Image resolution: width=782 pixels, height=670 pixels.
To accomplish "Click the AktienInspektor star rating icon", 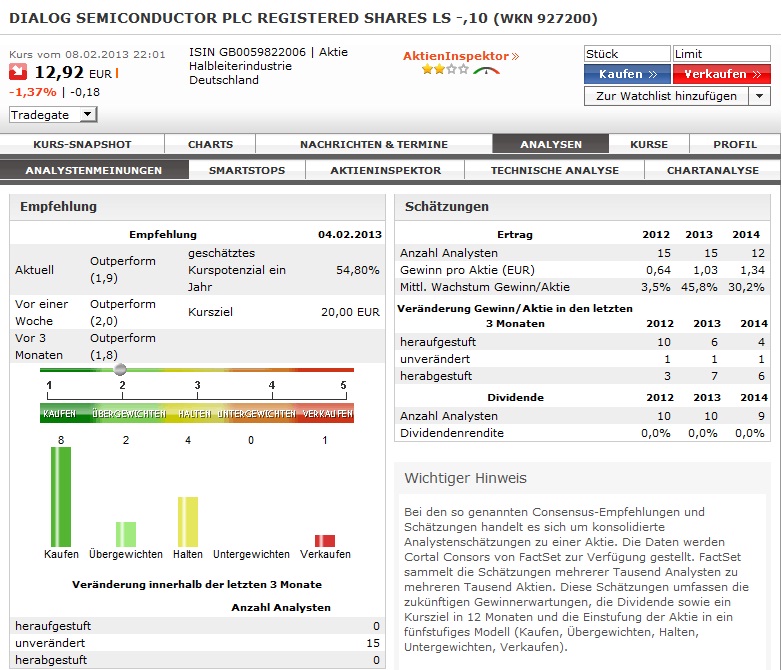I will (444, 70).
